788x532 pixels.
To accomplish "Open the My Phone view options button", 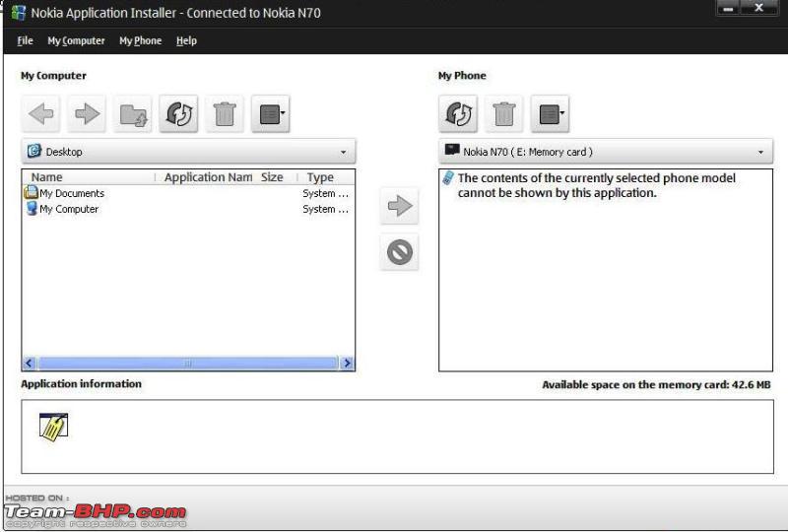I will pos(551,113).
